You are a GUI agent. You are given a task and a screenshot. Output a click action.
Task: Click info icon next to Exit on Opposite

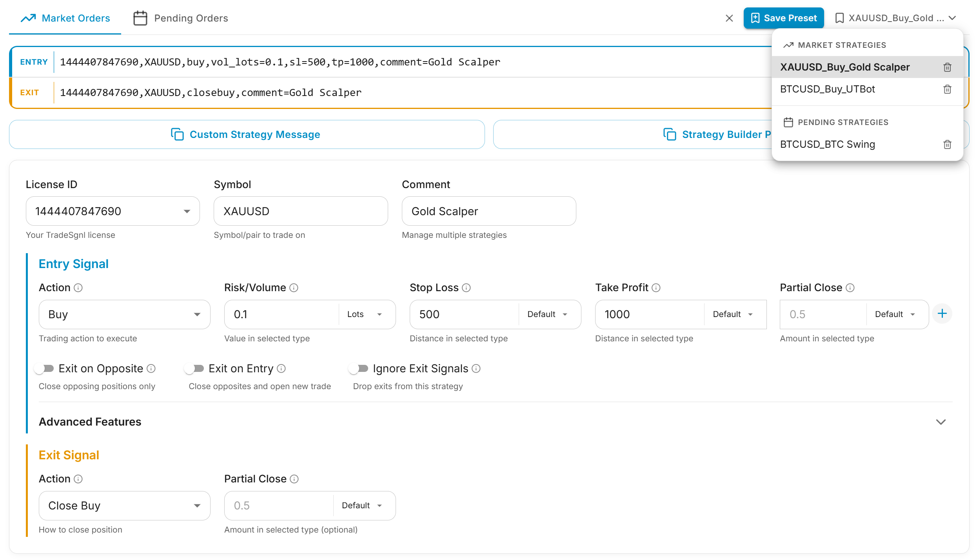coord(151,368)
